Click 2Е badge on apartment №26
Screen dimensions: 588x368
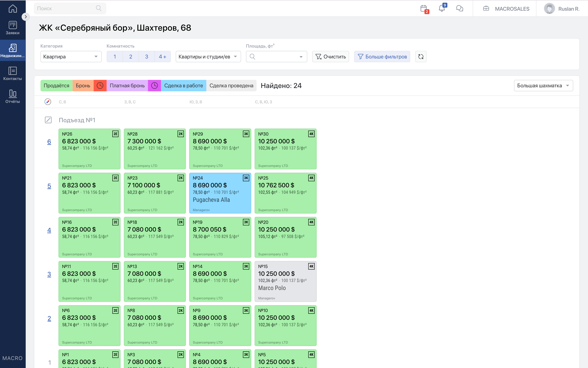(115, 134)
